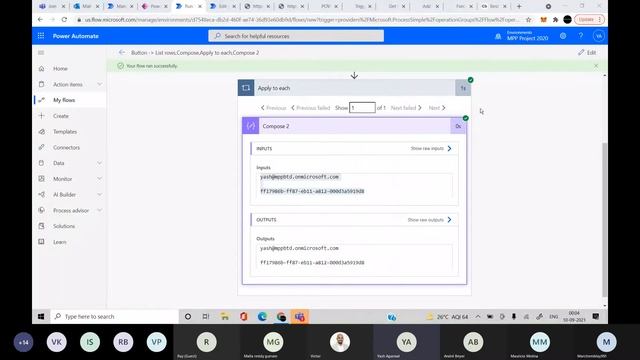Click the search for helpful resources box

(x=296, y=36)
